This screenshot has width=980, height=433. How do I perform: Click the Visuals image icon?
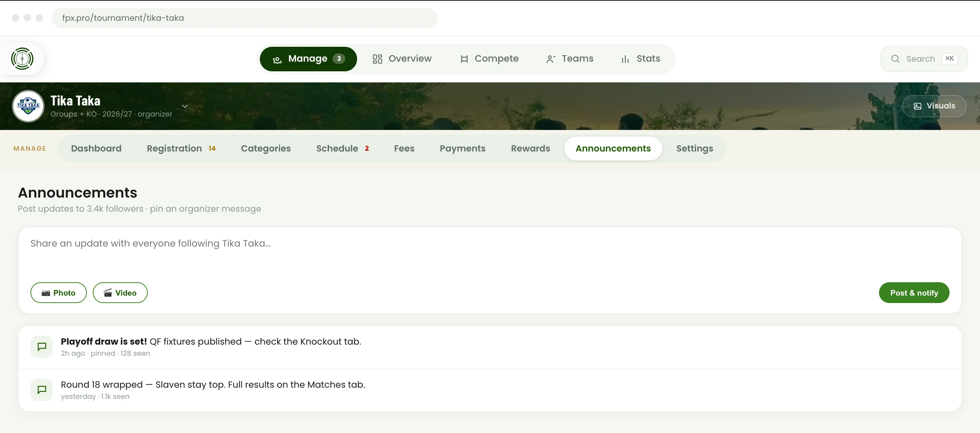pyautogui.click(x=917, y=106)
